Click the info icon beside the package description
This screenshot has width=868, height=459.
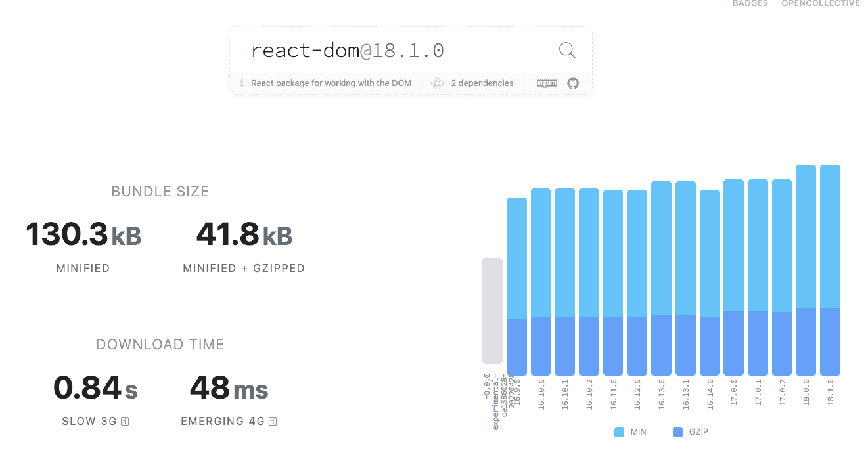pos(242,83)
